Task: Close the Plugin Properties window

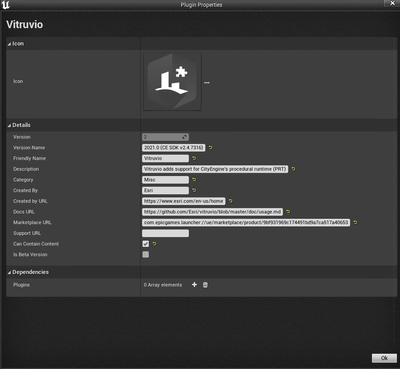Action: (392, 3)
